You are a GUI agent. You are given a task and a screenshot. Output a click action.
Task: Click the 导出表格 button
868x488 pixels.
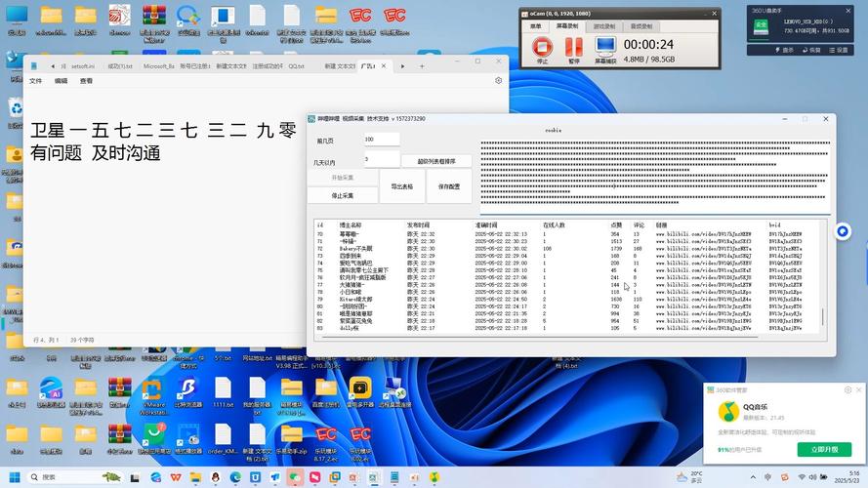[402, 186]
